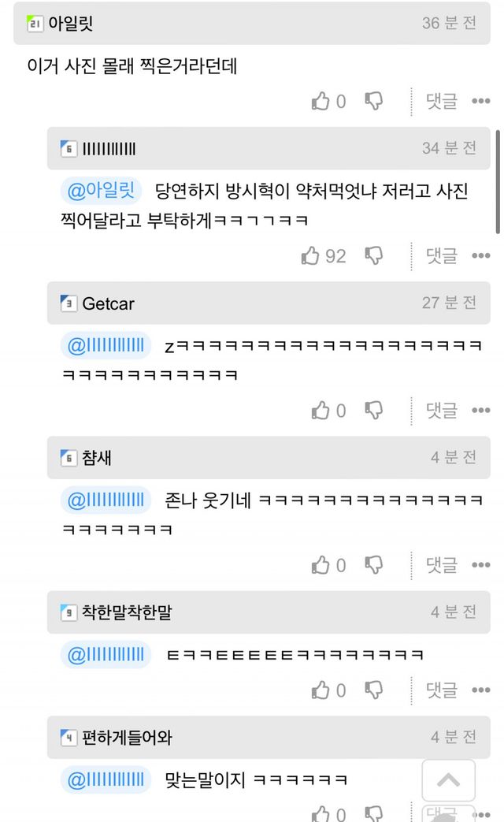Viewport: 504px width, 822px height.
Task: Open three-dot menu on 참새's reply
Action: tap(480, 564)
